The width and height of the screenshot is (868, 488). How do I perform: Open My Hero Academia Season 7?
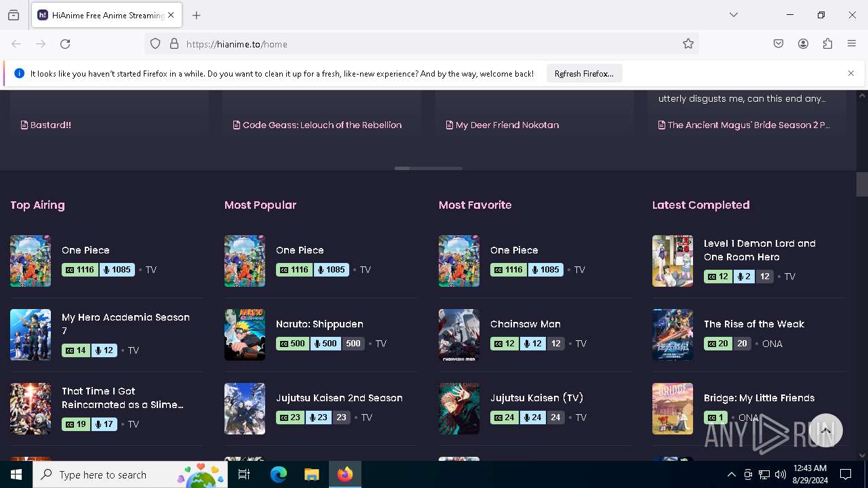click(125, 324)
